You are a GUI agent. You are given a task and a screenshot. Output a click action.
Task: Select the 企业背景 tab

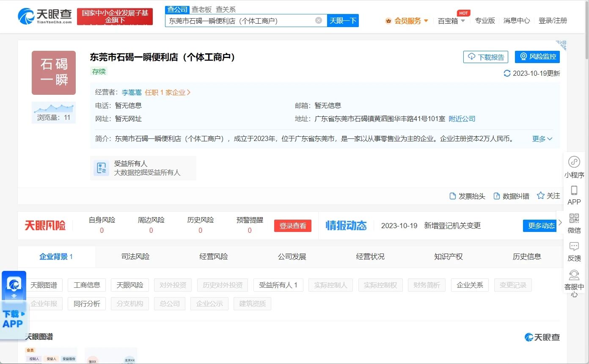(x=56, y=256)
